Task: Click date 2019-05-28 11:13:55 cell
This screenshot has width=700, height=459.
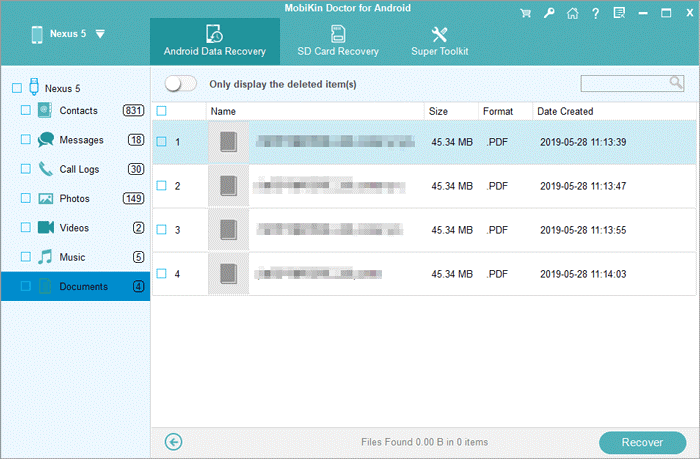Action: coord(583,230)
